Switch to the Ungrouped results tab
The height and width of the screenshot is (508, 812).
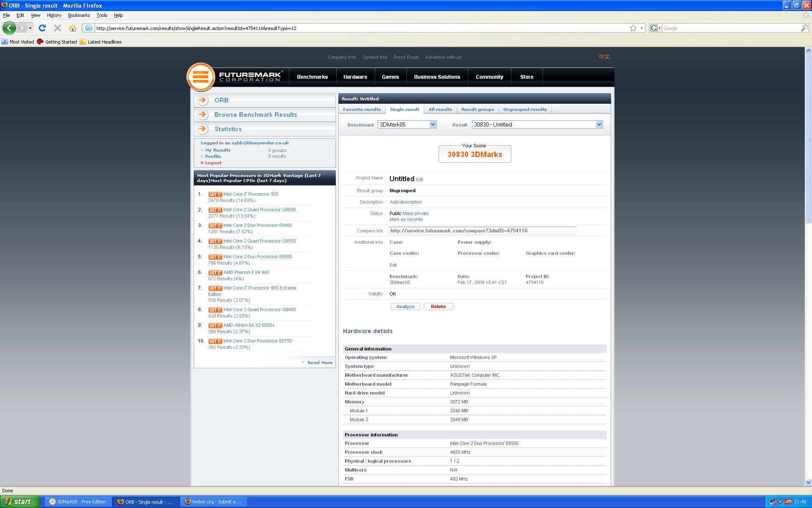point(525,109)
